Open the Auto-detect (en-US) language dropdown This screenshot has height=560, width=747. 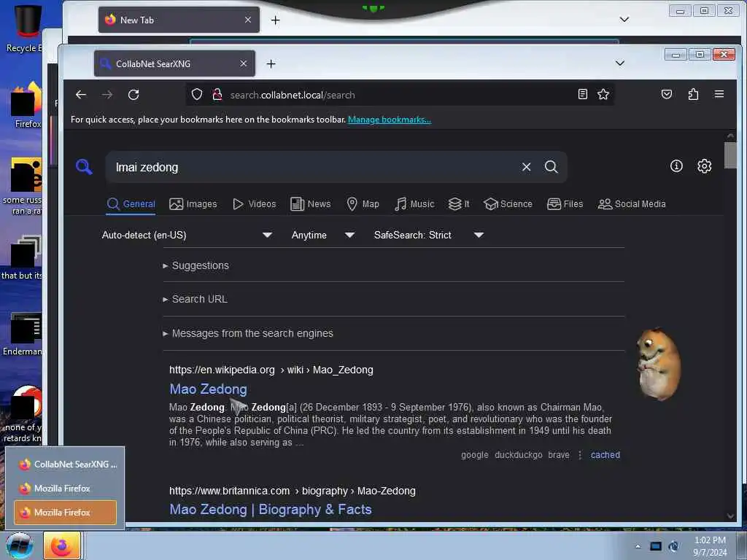[187, 235]
